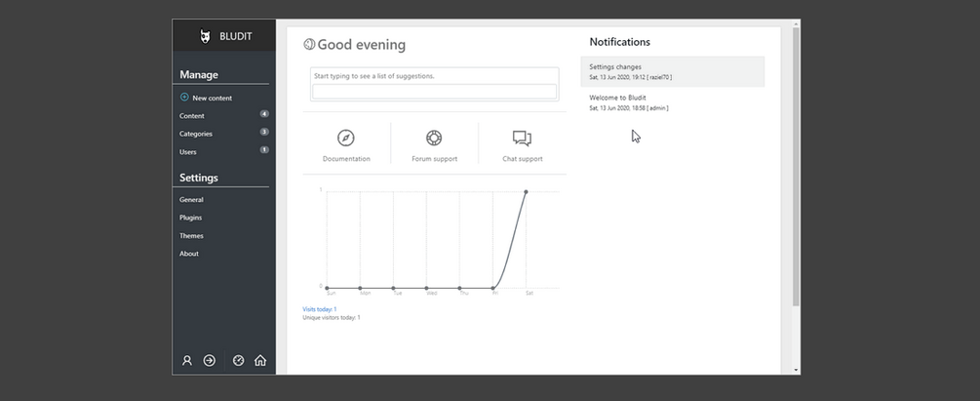Select Themes in the sidebar
Image resolution: width=980 pixels, height=401 pixels.
tap(191, 236)
